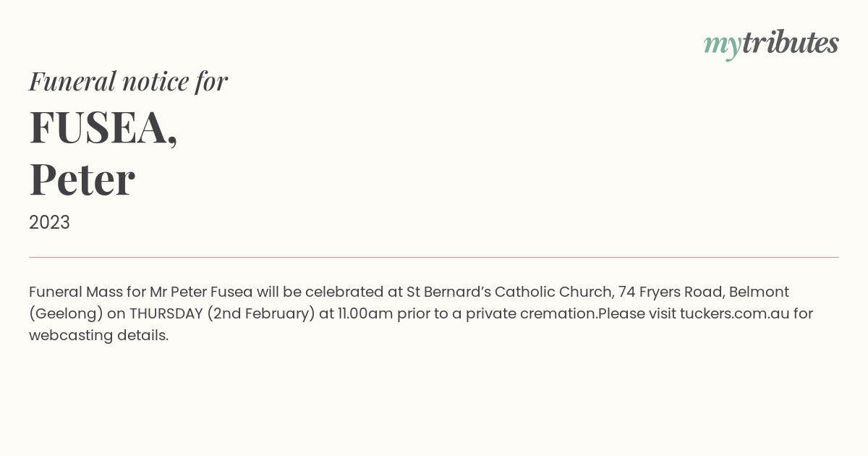Click "Mr Peter Fusea" in the notice paragraph

coord(201,292)
